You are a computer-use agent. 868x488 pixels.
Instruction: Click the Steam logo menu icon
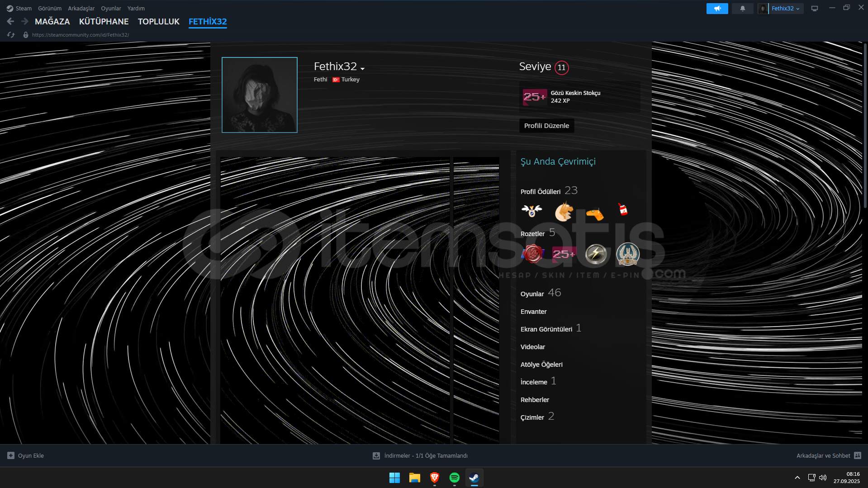9,8
